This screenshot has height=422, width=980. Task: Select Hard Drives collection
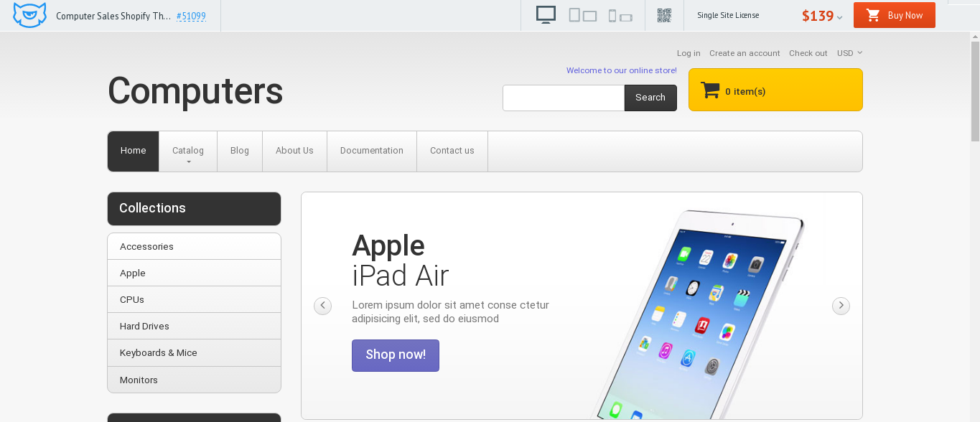point(194,326)
